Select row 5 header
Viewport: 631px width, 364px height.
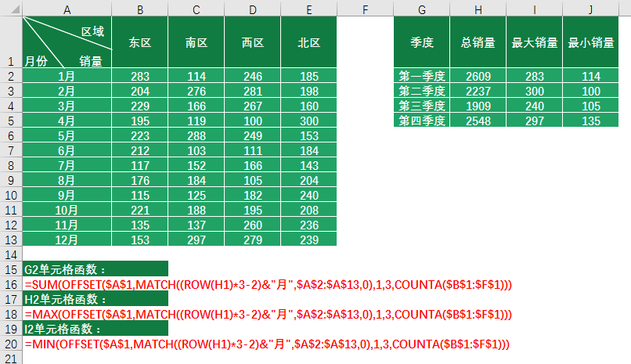click(11, 121)
